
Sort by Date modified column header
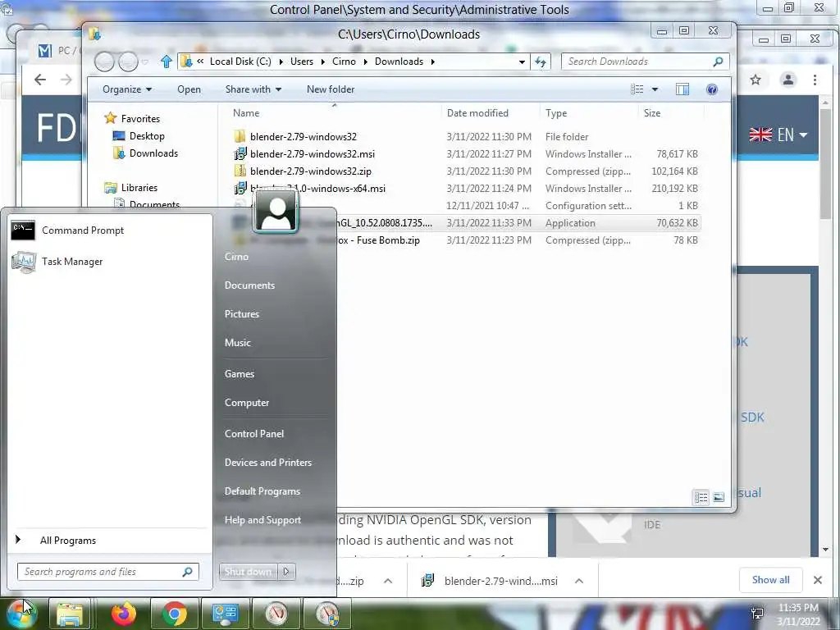tap(477, 113)
